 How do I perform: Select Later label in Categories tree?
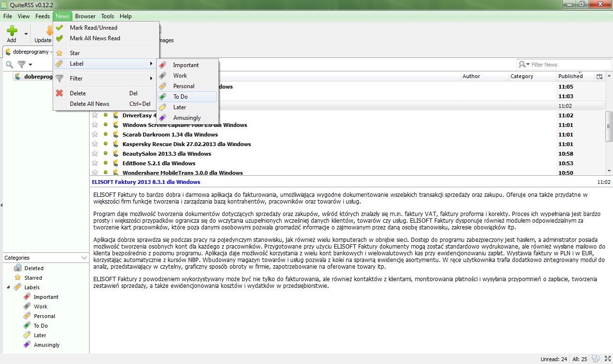tap(40, 335)
